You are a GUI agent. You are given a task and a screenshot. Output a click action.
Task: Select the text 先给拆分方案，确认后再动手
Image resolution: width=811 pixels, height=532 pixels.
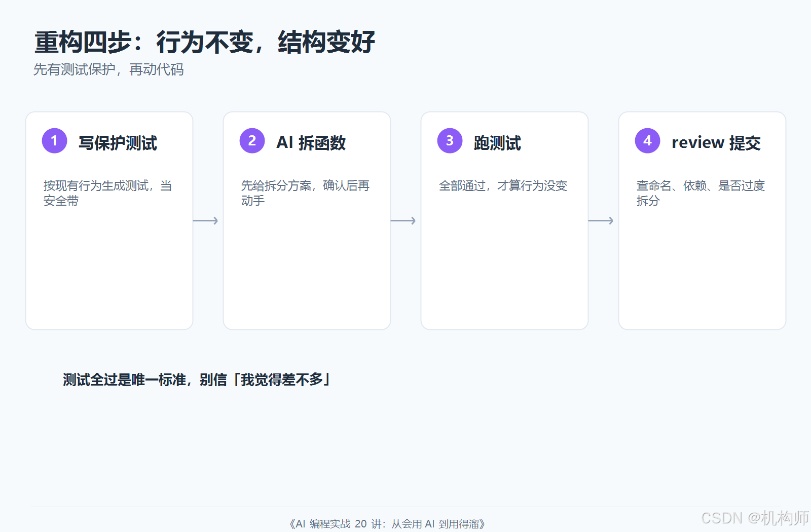[305, 193]
